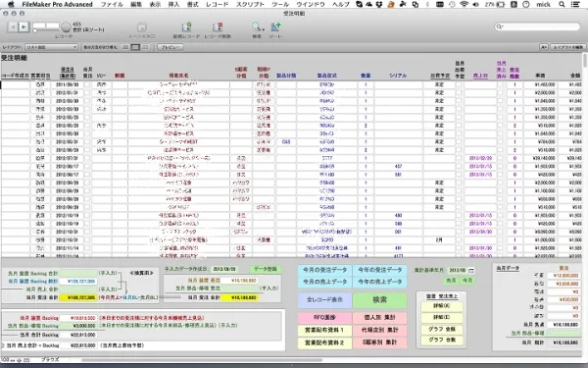Toggle 当月受注 checkbox in the first row
Viewport: 588px width, 368px height.
click(x=87, y=84)
